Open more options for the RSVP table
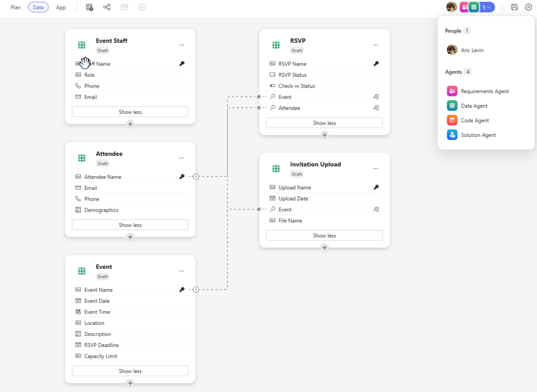Viewport: 537px width, 392px height. pos(375,45)
